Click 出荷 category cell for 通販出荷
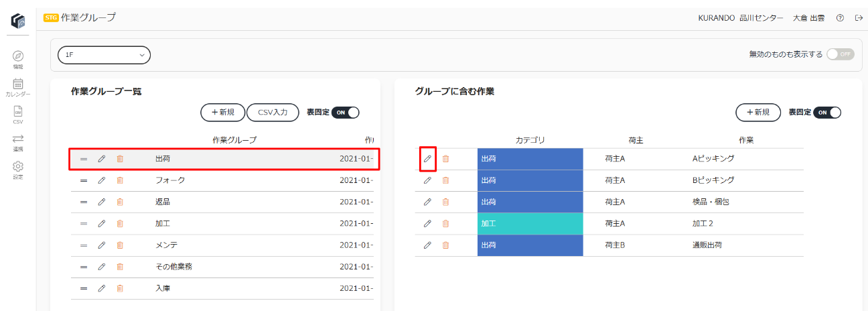 [x=530, y=245]
